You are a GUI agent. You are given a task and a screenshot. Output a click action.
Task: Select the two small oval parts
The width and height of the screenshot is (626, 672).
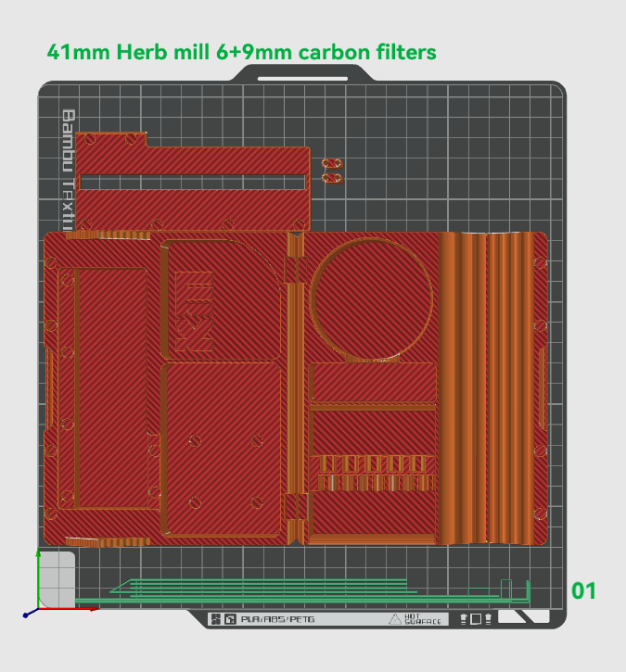332,171
